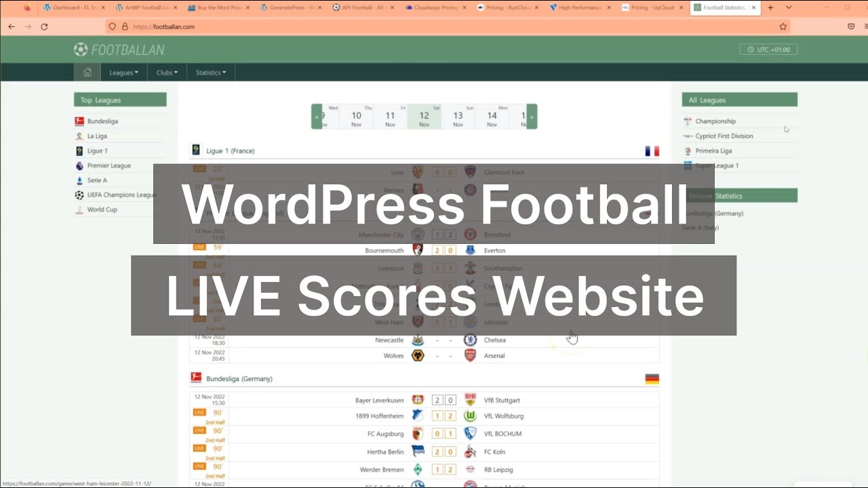Open the Leagues dropdown menu
The image size is (868, 488).
click(123, 72)
